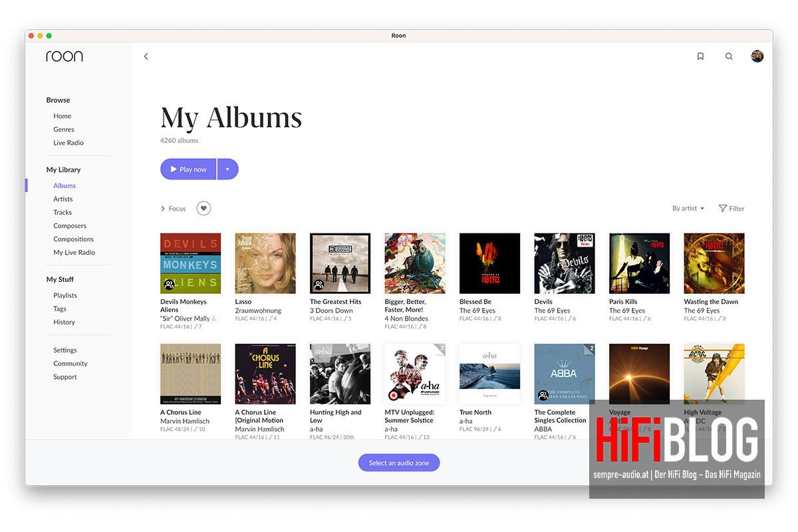Screen dimensions: 798x532
Task: Open Playlists under My Stuff
Action: (x=65, y=295)
